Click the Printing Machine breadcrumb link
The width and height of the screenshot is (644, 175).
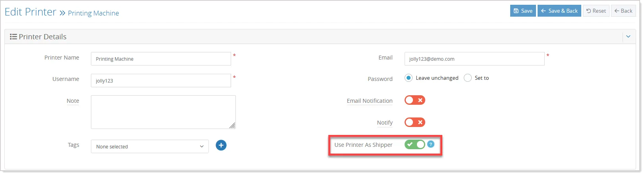pos(93,13)
